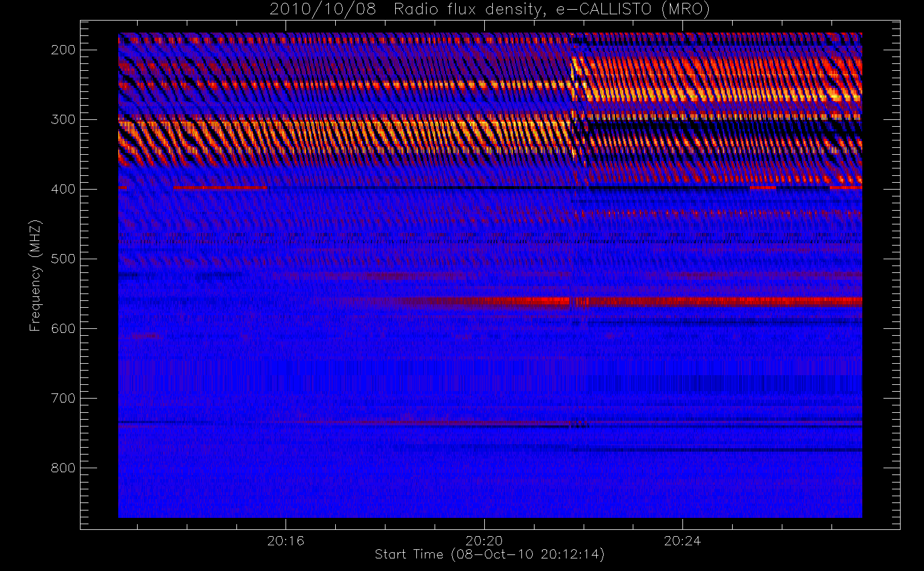Click the 20:24 time tick label
924x571 pixels.
[x=682, y=541]
